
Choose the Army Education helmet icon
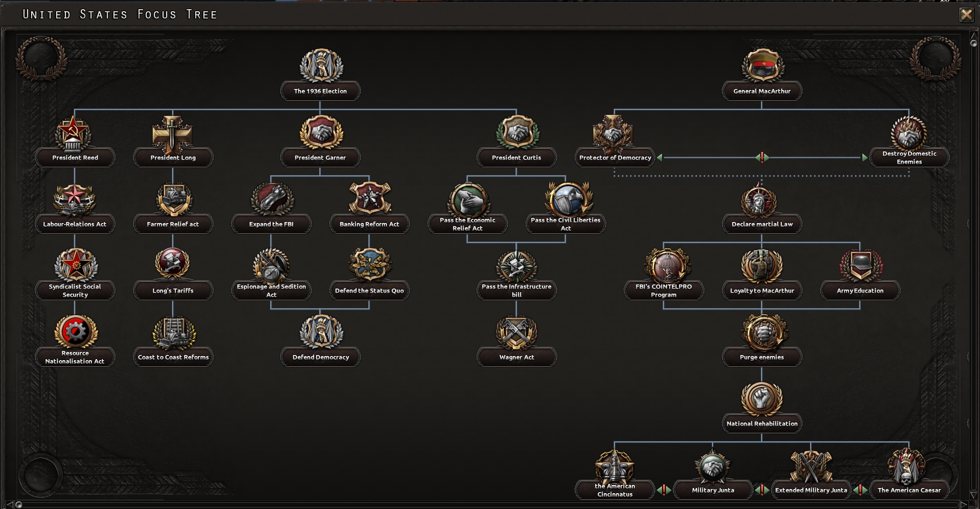tap(861, 265)
